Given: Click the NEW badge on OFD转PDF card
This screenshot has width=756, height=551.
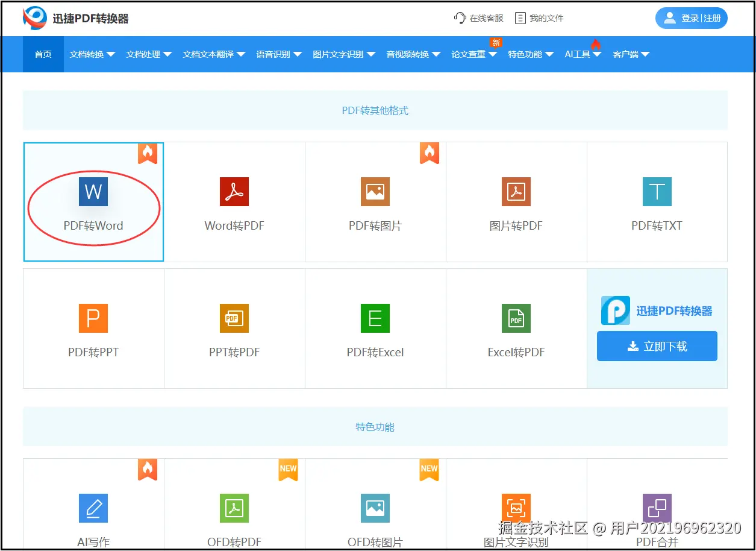Looking at the screenshot, I should [289, 470].
